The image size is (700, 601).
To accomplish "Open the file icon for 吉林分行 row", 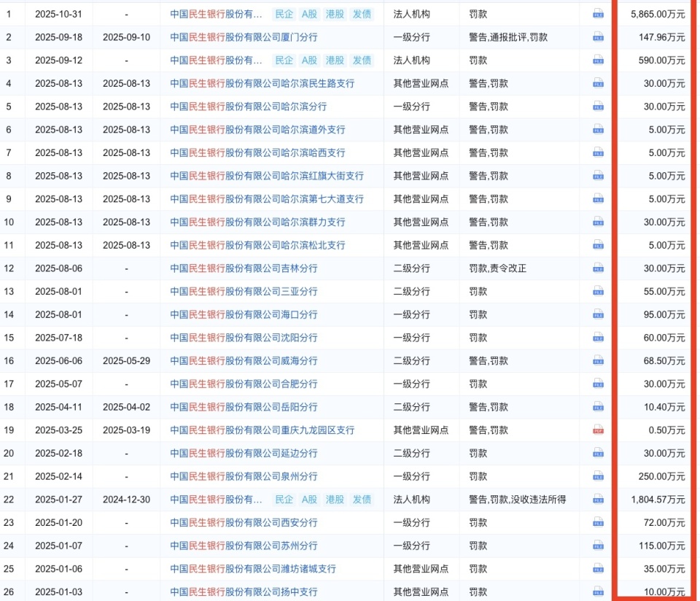I will pyautogui.click(x=598, y=268).
